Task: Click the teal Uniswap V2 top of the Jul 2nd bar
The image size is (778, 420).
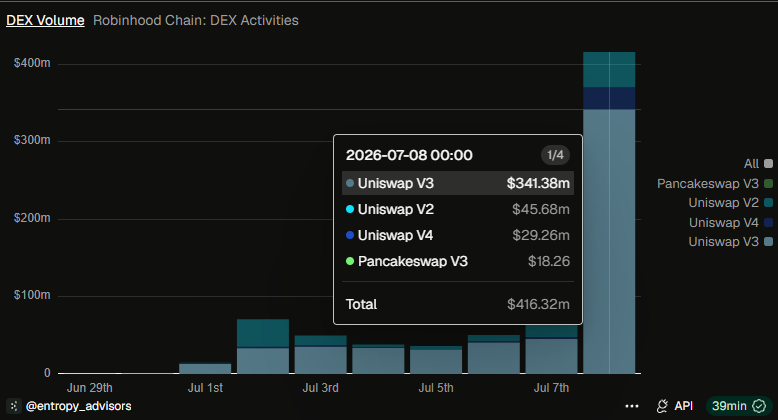Action: tap(263, 333)
